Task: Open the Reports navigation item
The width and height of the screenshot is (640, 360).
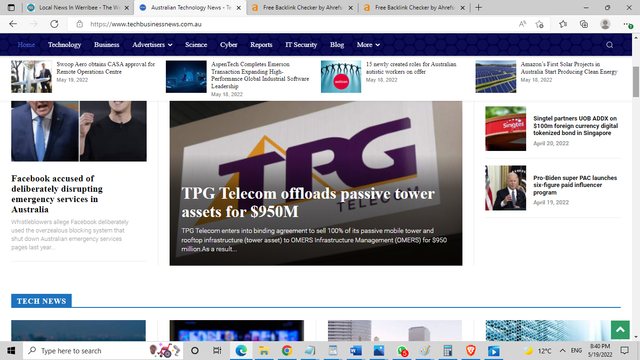Action: [x=261, y=45]
